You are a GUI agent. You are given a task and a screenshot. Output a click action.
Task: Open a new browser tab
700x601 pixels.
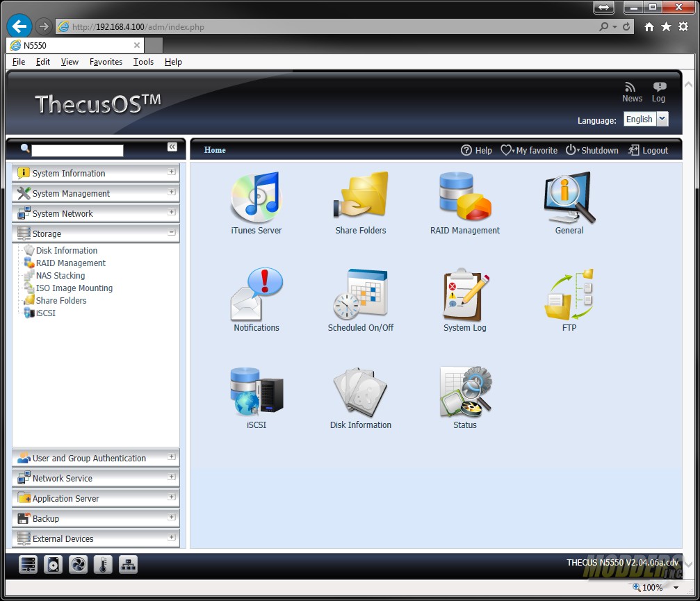pos(154,45)
